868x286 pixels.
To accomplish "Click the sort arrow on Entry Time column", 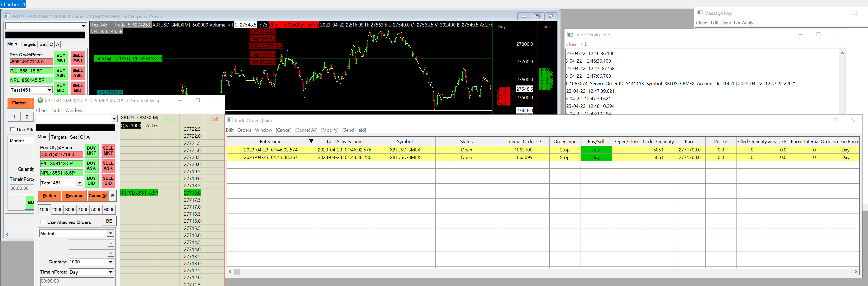I will 311,142.
